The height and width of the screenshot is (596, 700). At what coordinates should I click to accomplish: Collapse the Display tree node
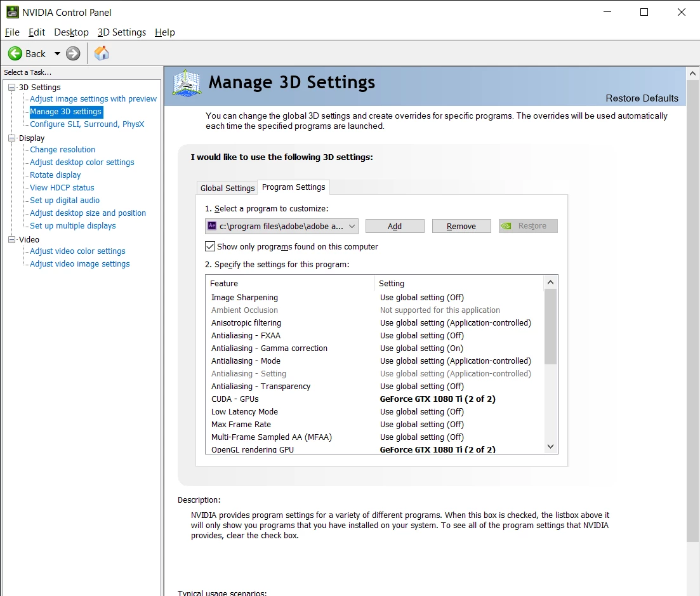click(x=12, y=138)
